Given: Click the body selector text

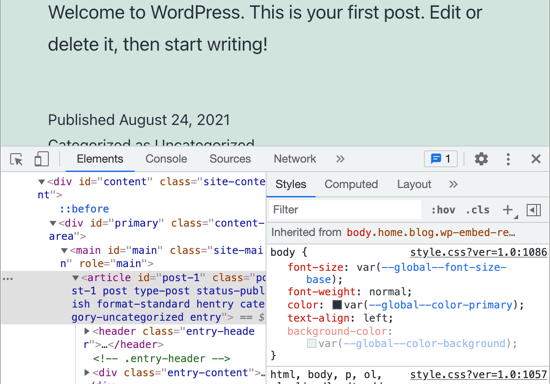Looking at the screenshot, I should coord(282,252).
